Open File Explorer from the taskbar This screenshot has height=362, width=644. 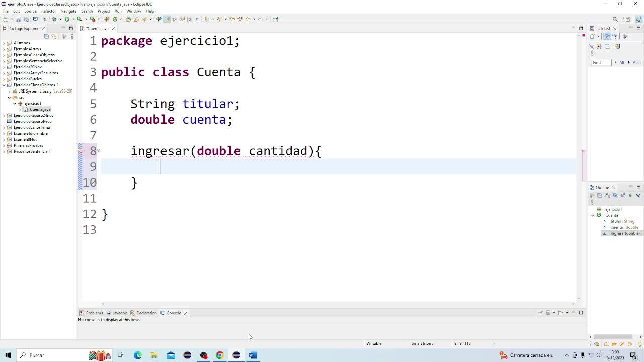pos(154,355)
